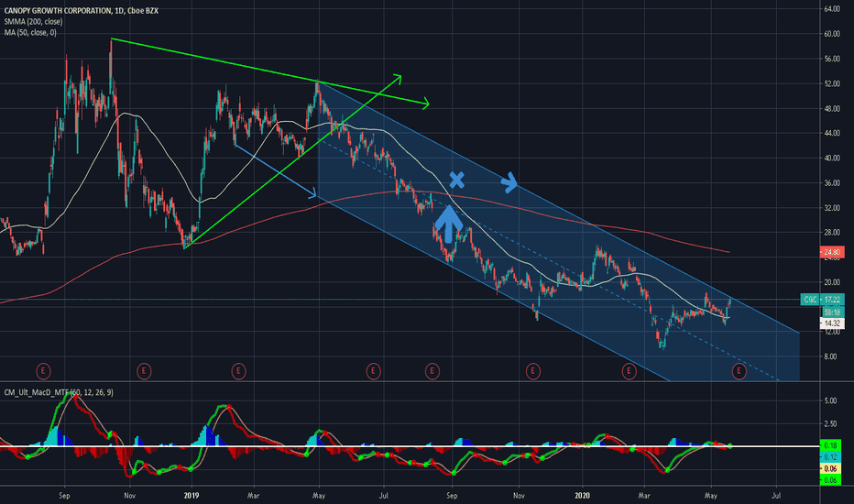Viewport: 854px width, 504px height.
Task: Click the 5.00 MACD axis label
Action: pyautogui.click(x=830, y=401)
